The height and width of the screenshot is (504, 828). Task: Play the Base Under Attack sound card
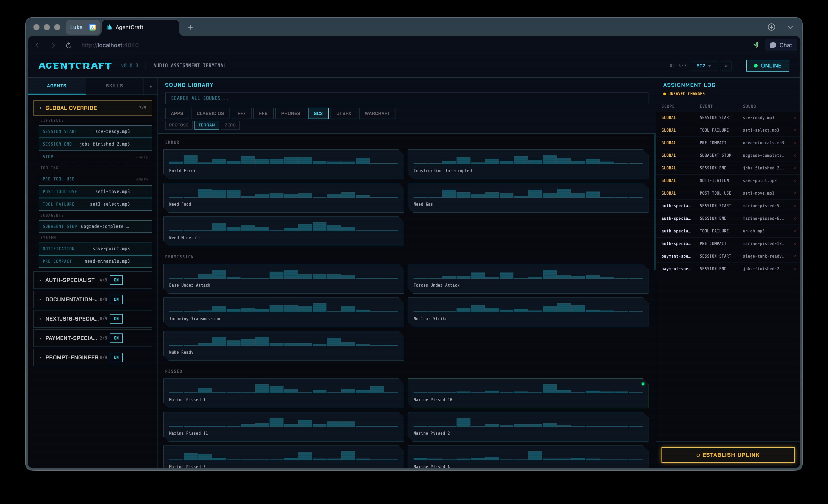click(284, 279)
